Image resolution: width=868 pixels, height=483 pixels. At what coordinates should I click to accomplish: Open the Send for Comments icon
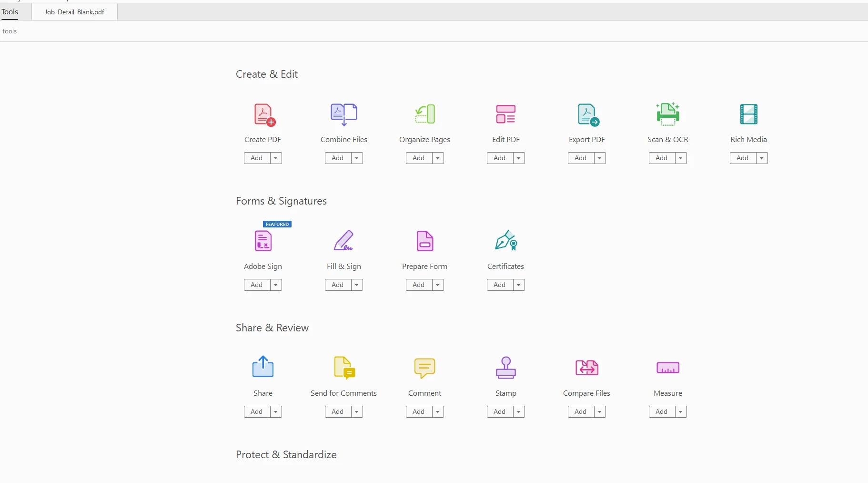pyautogui.click(x=344, y=368)
